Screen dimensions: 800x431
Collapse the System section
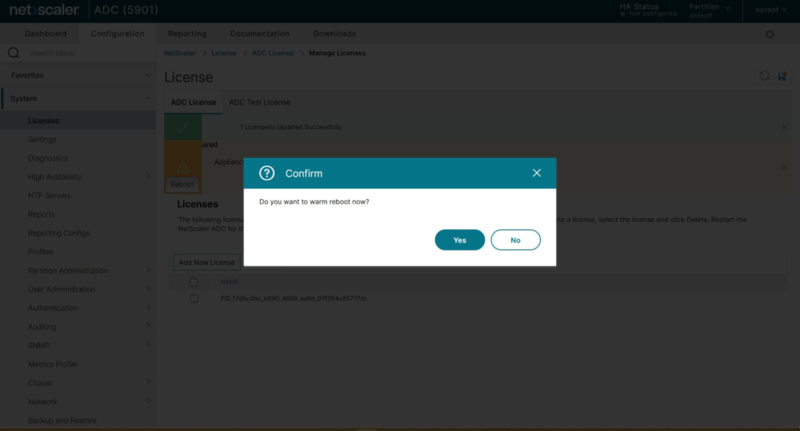(x=78, y=98)
